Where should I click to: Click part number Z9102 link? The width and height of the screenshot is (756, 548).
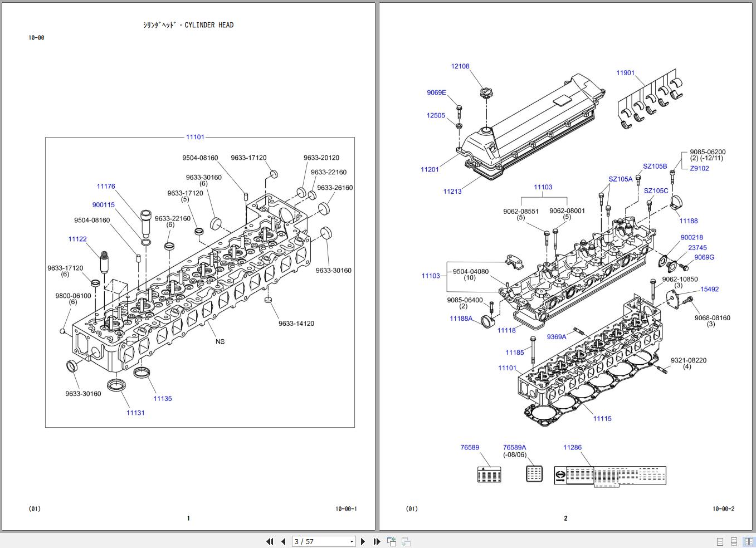[700, 169]
